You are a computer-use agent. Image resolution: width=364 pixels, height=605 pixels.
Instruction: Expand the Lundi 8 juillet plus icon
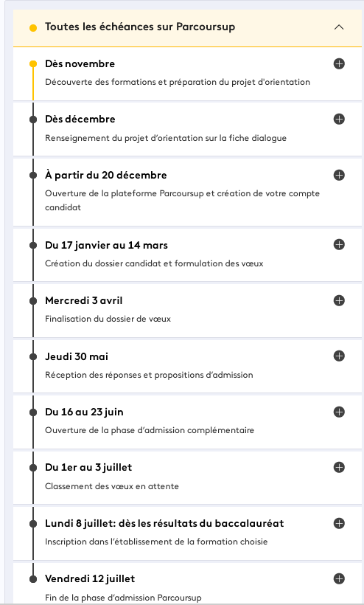tap(339, 523)
